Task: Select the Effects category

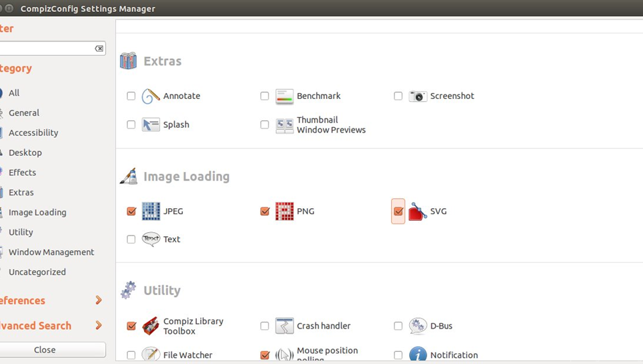Action: click(x=22, y=173)
